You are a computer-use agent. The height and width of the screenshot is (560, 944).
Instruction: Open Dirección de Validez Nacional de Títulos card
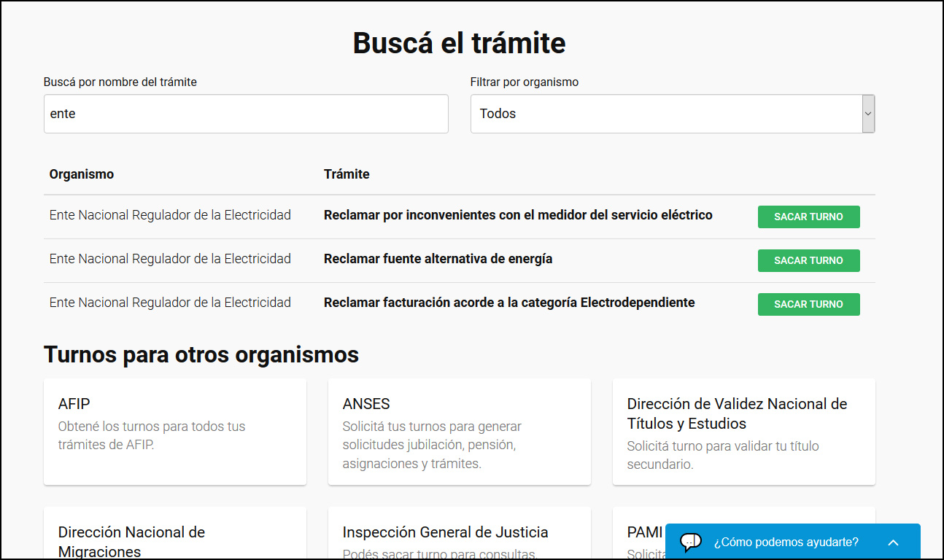coord(743,432)
